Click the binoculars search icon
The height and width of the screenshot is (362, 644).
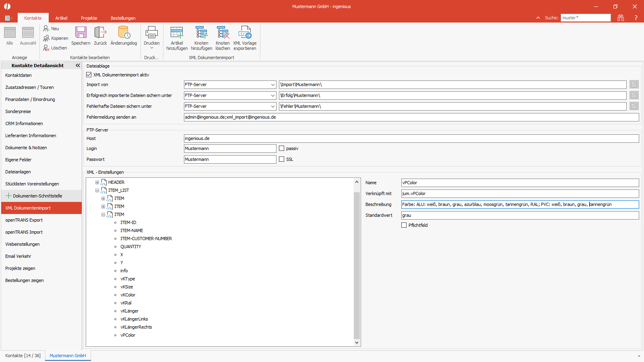tap(621, 18)
